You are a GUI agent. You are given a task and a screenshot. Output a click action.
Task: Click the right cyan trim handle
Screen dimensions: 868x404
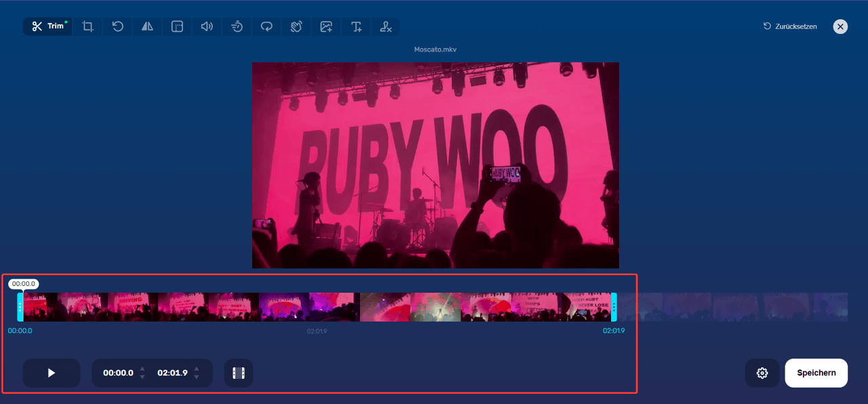(614, 307)
